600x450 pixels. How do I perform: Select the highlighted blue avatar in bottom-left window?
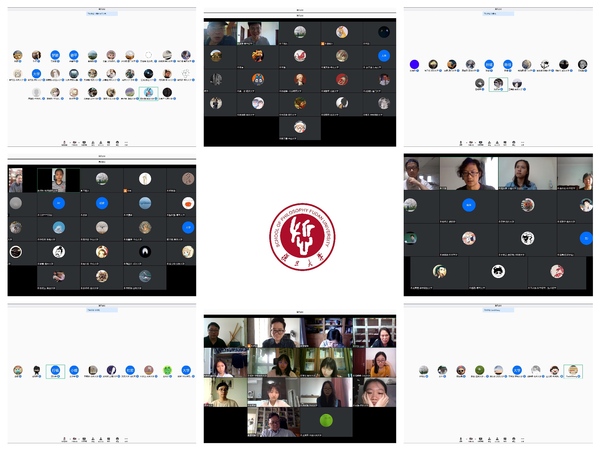54,370
